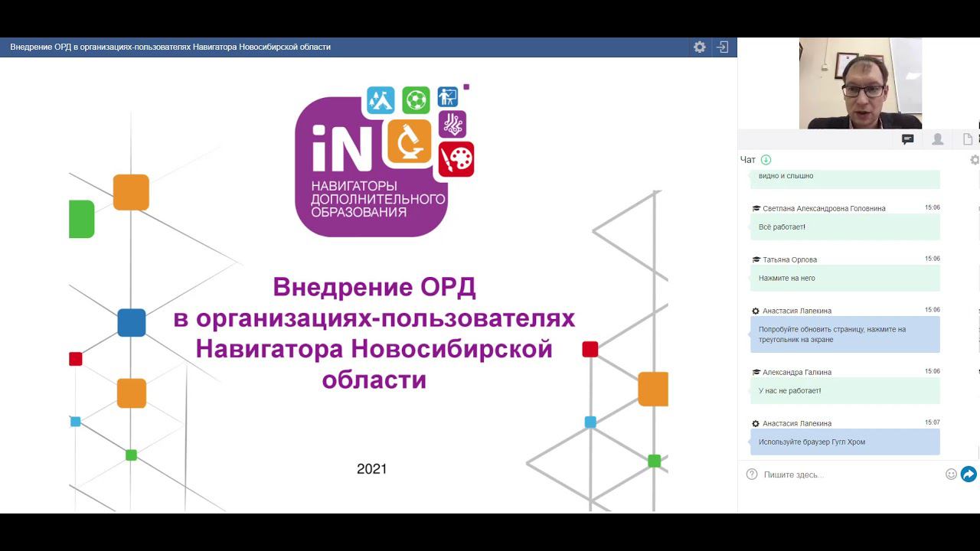This screenshot has height=551, width=980.
Task: Select sender name Татьяна Орлова
Action: 789,259
